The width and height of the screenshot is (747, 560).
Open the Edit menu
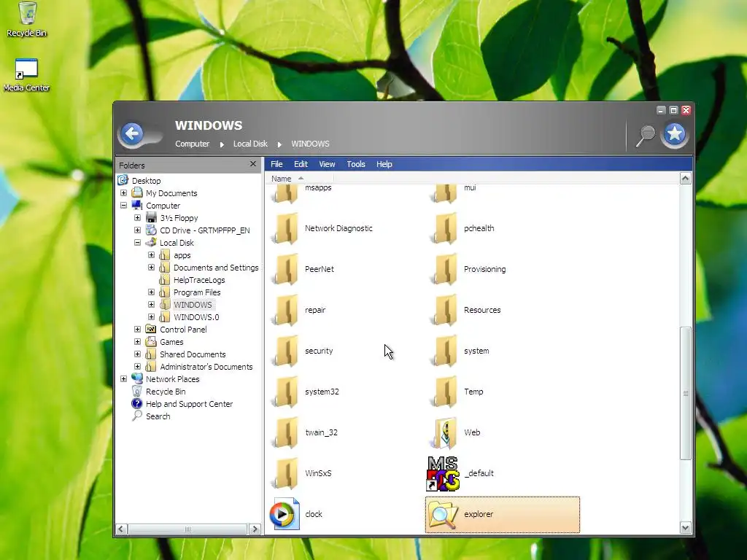[301, 164]
